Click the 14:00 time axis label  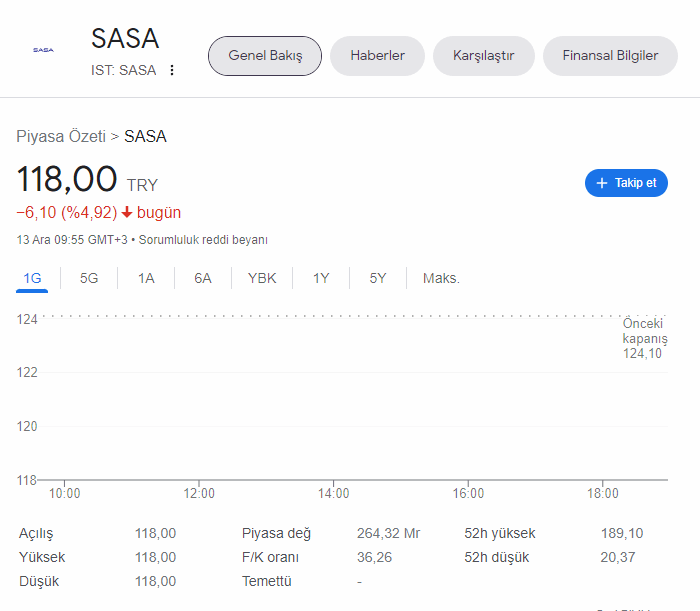(333, 494)
